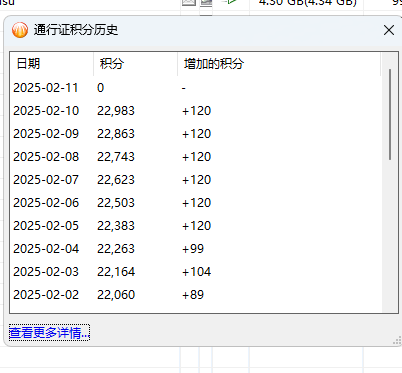
Task: Sort by the 积分 column header
Action: point(135,63)
